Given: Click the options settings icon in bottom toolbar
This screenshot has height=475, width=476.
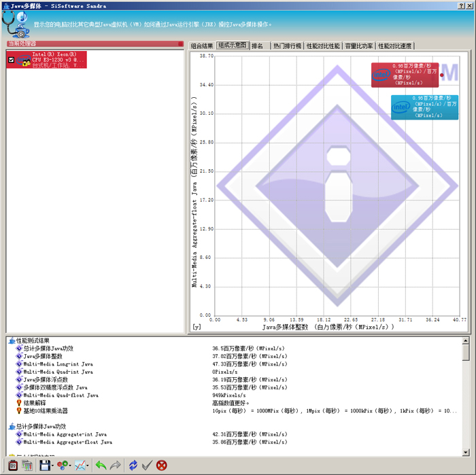Looking at the screenshot, I should (x=13, y=465).
